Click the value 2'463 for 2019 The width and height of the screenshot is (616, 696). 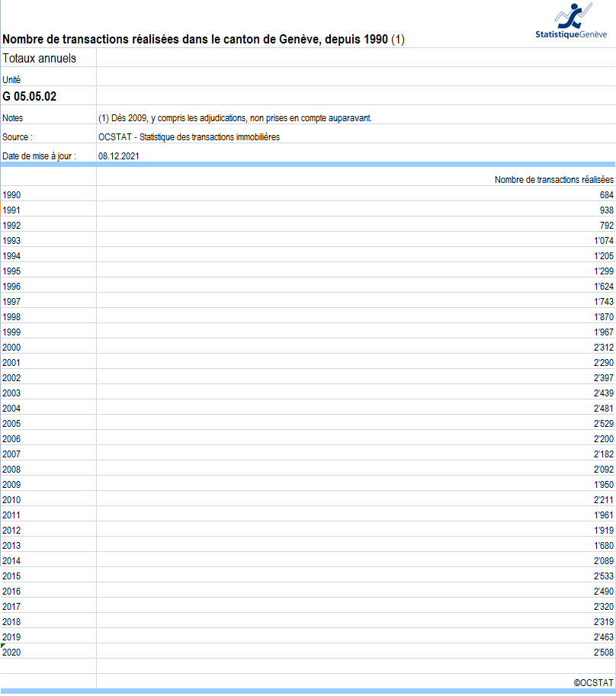point(604,637)
